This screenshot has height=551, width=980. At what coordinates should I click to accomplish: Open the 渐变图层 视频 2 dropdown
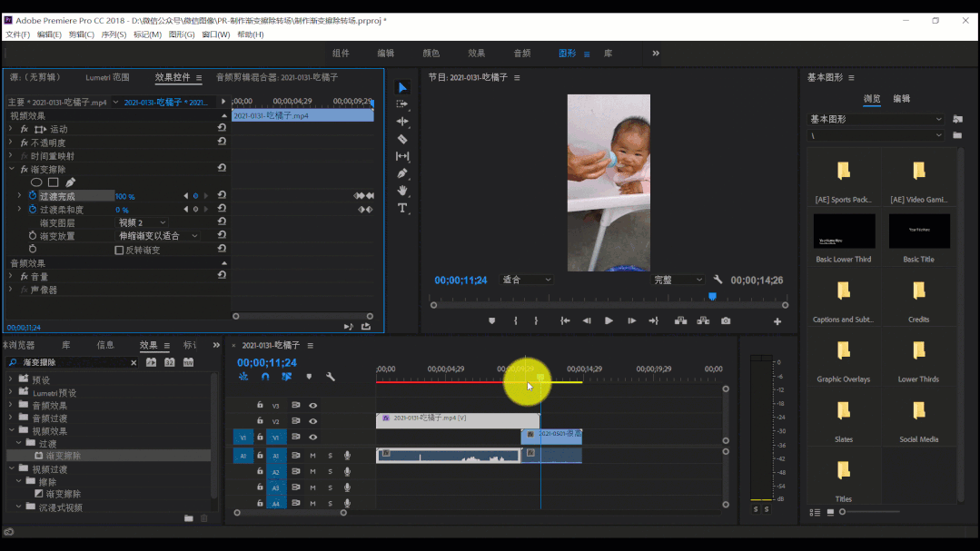(143, 222)
